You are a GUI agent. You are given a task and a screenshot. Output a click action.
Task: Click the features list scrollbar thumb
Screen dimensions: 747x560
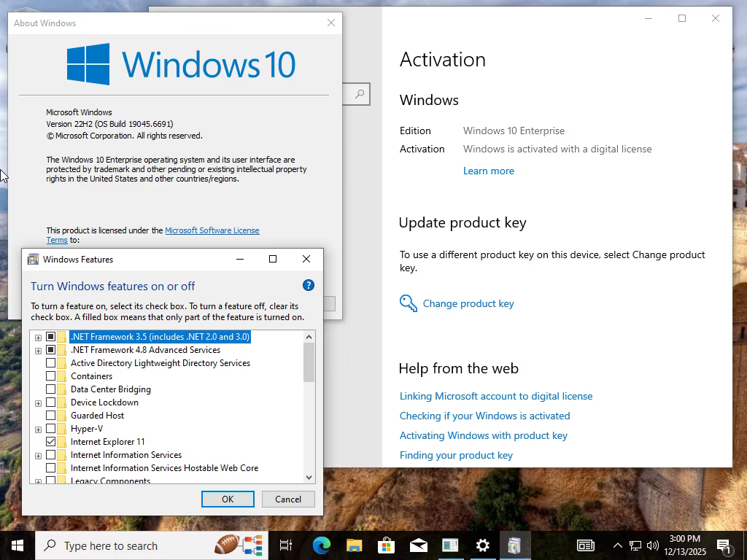309,362
